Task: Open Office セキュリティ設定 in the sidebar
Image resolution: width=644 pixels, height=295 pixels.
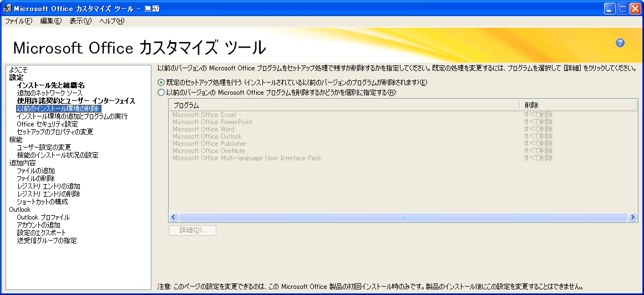Action: (x=47, y=124)
